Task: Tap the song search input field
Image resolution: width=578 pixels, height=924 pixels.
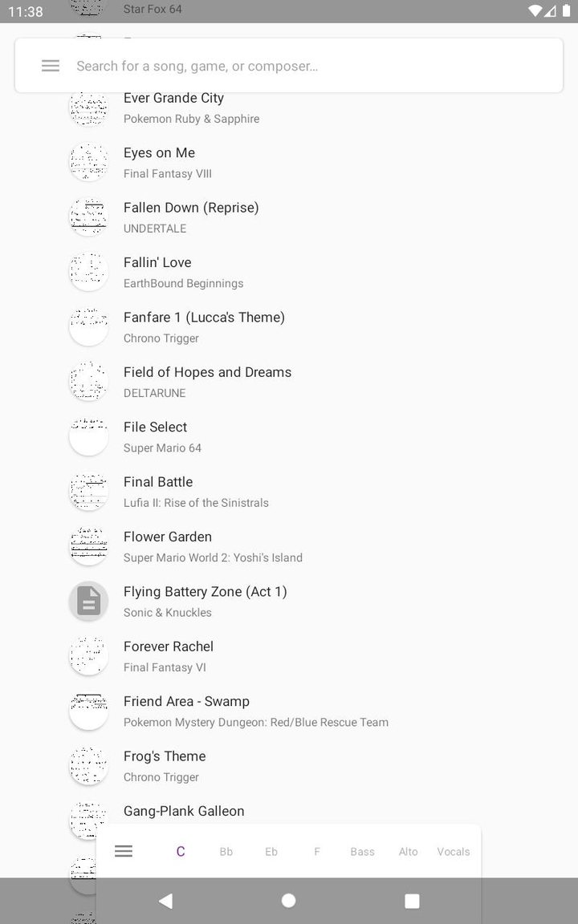Action: [241, 66]
